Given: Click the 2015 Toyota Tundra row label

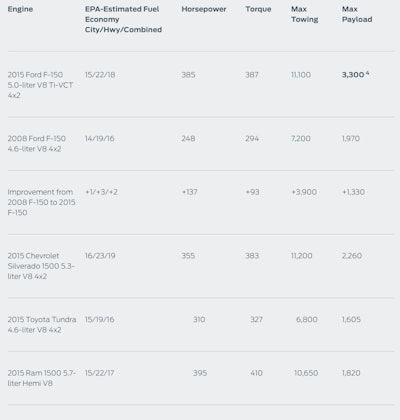Looking at the screenshot, I should pos(42,325).
